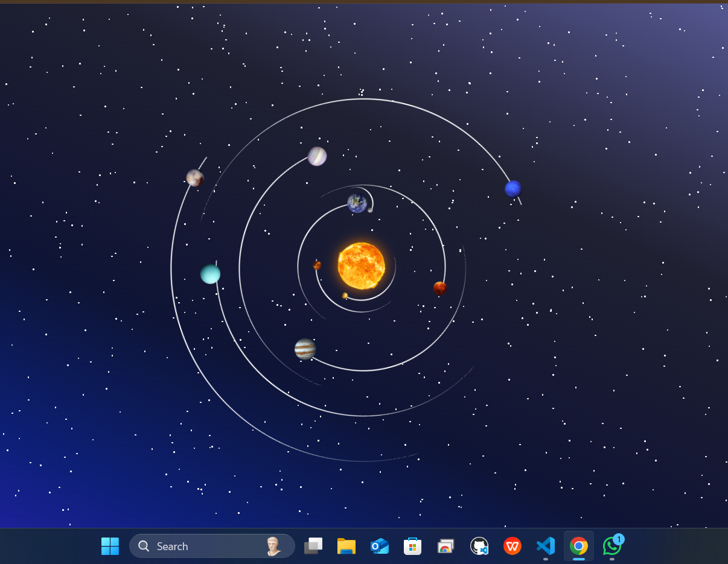Image resolution: width=728 pixels, height=564 pixels.
Task: Select the cyan Uranus planet
Action: click(x=210, y=274)
